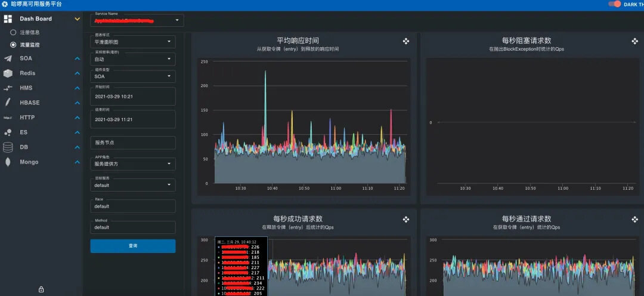644x296 pixels.
Task: Open the APP角色 dropdown showing 服务提供方
Action: coord(132,164)
